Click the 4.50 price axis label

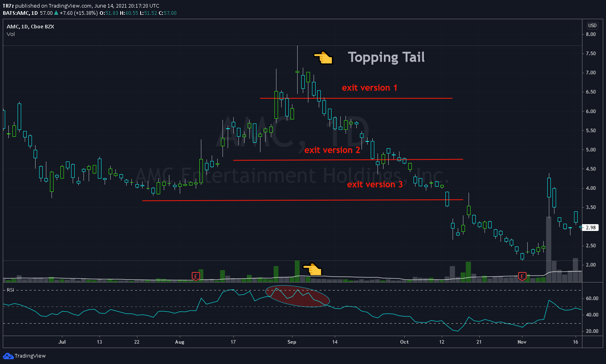click(x=590, y=169)
